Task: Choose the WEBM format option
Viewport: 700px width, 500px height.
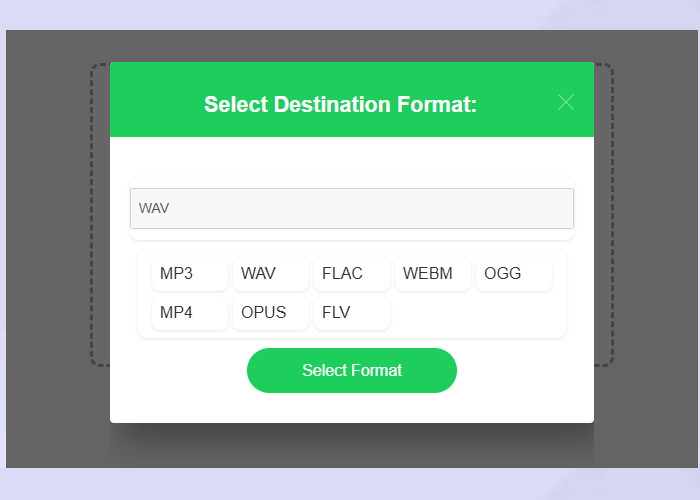Action: tap(433, 273)
